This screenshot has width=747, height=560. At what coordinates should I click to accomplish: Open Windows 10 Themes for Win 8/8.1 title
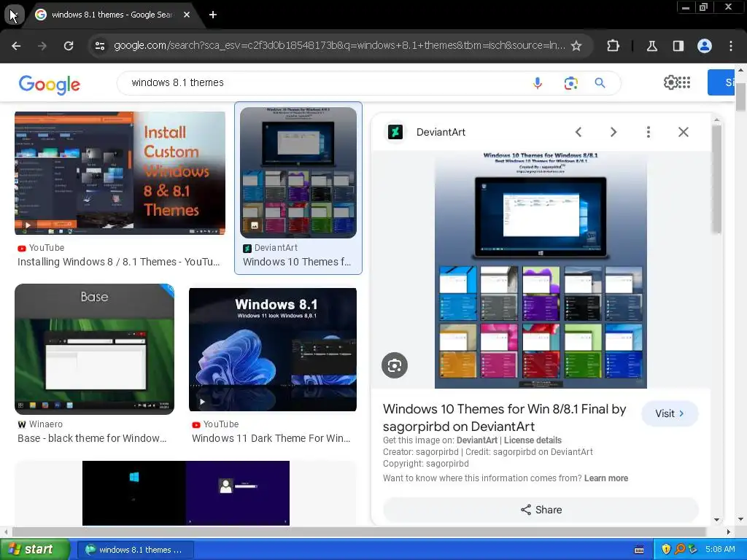[505, 418]
